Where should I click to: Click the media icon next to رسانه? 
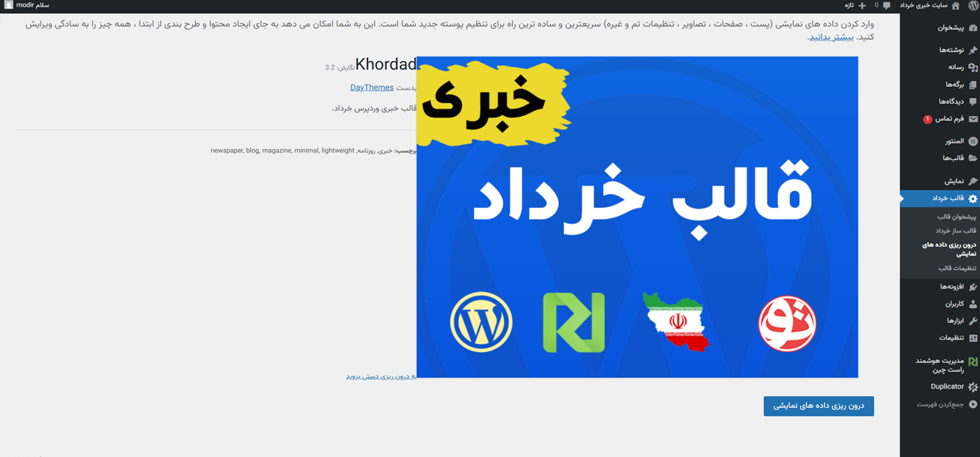[973, 67]
